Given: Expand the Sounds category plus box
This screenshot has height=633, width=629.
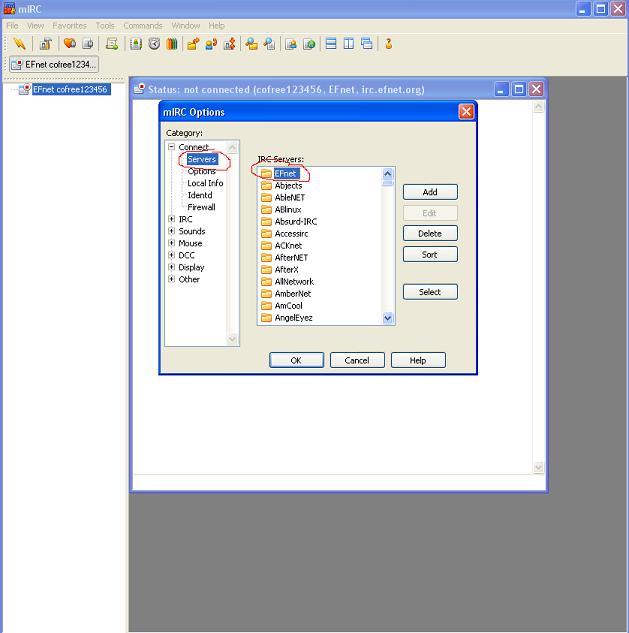Looking at the screenshot, I should click(172, 231).
